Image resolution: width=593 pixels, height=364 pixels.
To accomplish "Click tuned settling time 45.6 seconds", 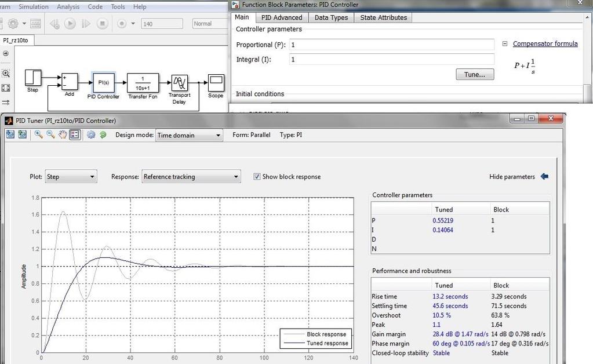I will click(x=450, y=306).
